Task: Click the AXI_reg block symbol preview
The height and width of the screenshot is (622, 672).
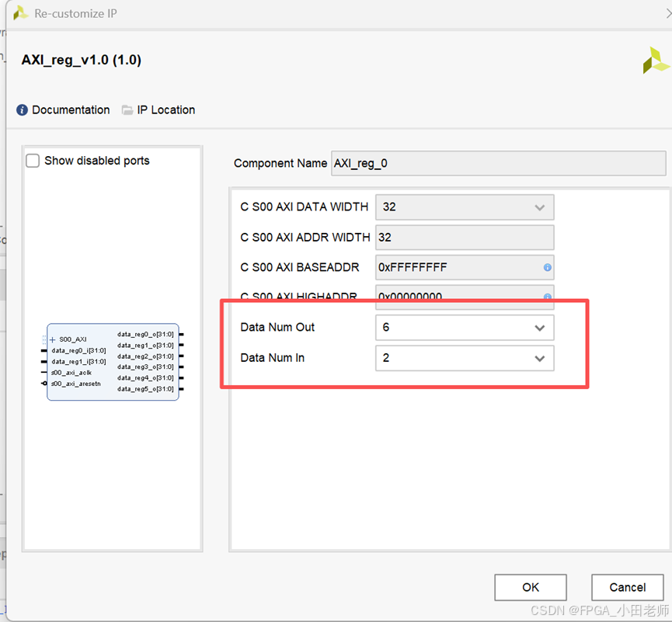Action: pyautogui.click(x=113, y=363)
